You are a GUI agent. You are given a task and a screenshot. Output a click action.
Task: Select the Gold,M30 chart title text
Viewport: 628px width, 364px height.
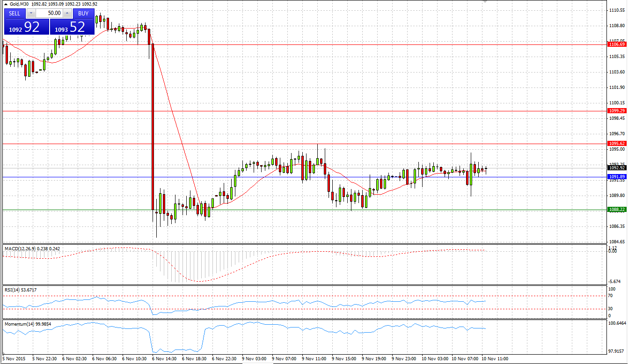[20, 4]
